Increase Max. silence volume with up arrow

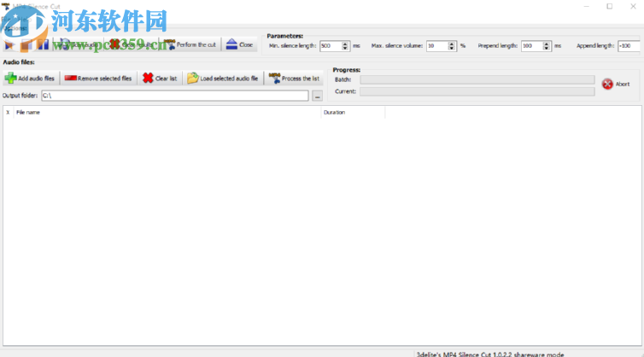pos(452,44)
